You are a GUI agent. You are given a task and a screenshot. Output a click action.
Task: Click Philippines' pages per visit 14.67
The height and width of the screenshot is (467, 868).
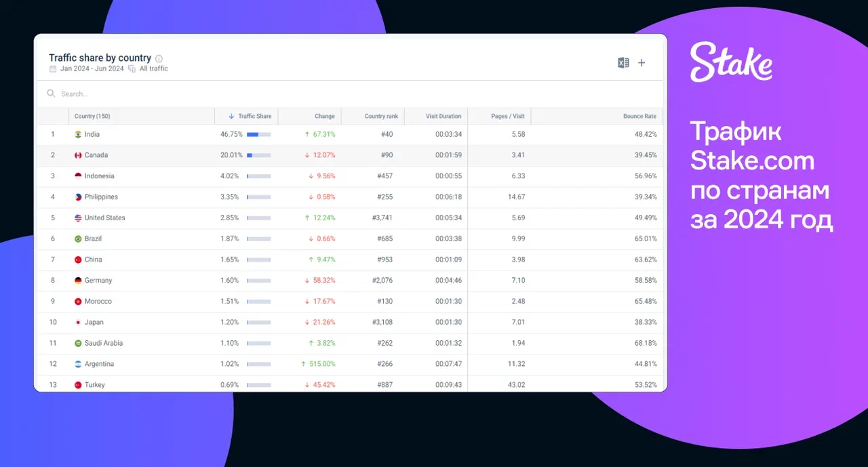coord(517,197)
